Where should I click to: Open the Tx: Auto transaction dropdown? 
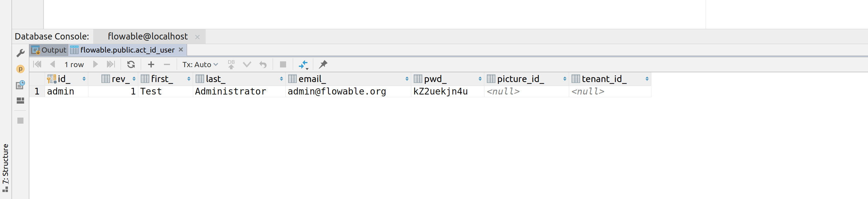tap(200, 64)
